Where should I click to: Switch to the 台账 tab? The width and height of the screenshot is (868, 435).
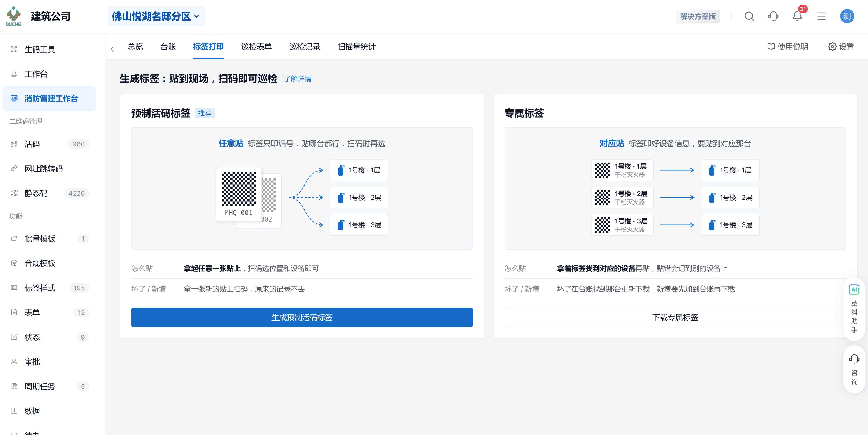click(168, 47)
